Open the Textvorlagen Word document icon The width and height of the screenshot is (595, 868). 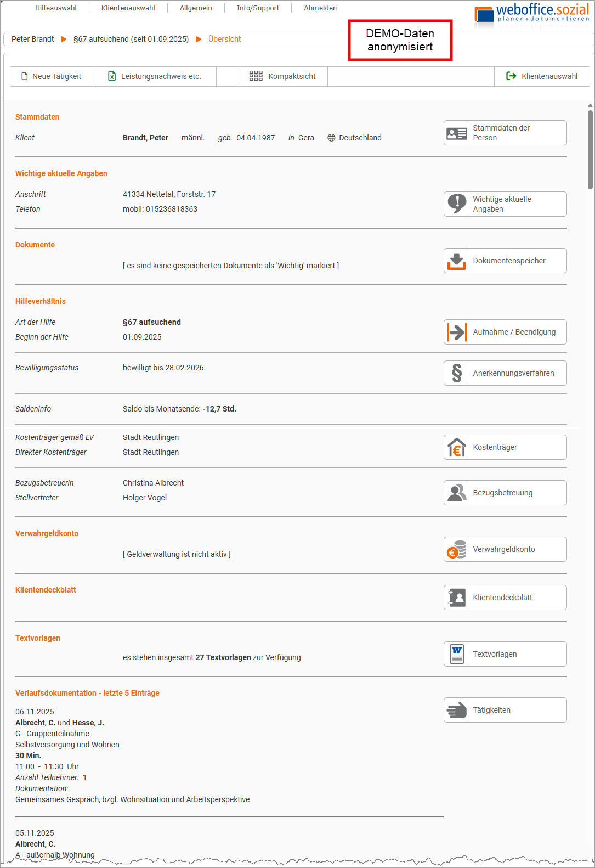[456, 654]
